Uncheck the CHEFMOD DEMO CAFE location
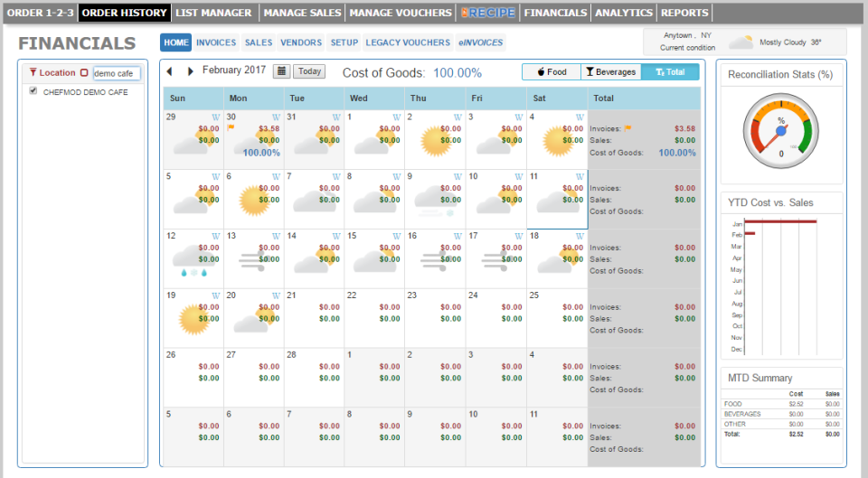The height and width of the screenshot is (478, 868). tap(33, 90)
